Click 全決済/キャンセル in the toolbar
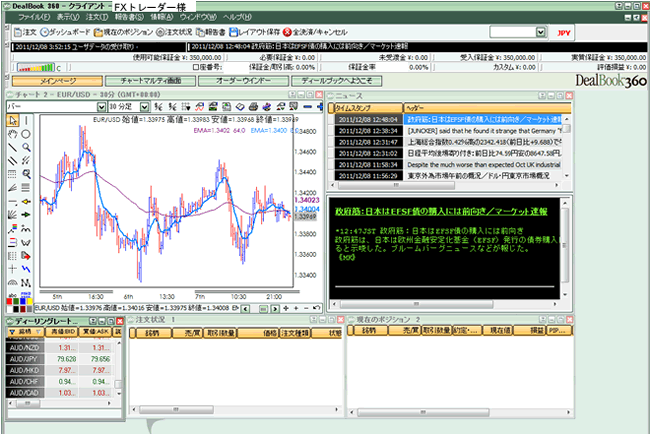This screenshot has height=434, width=650. point(315,32)
